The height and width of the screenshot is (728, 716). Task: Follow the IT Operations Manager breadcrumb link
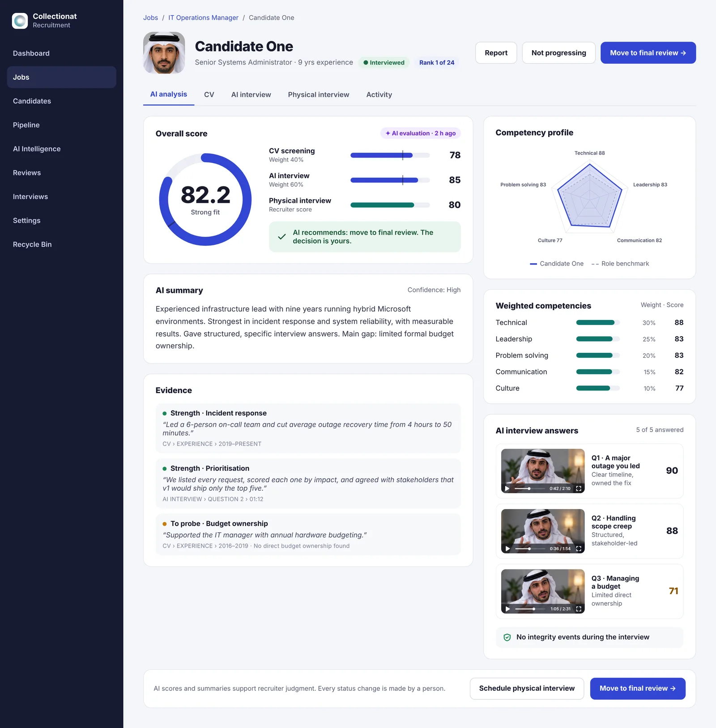coord(203,18)
